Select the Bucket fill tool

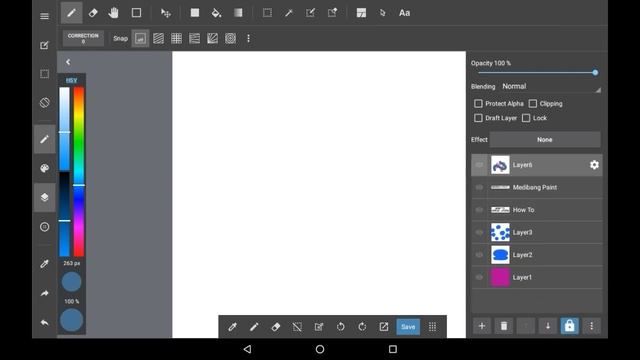click(x=216, y=13)
